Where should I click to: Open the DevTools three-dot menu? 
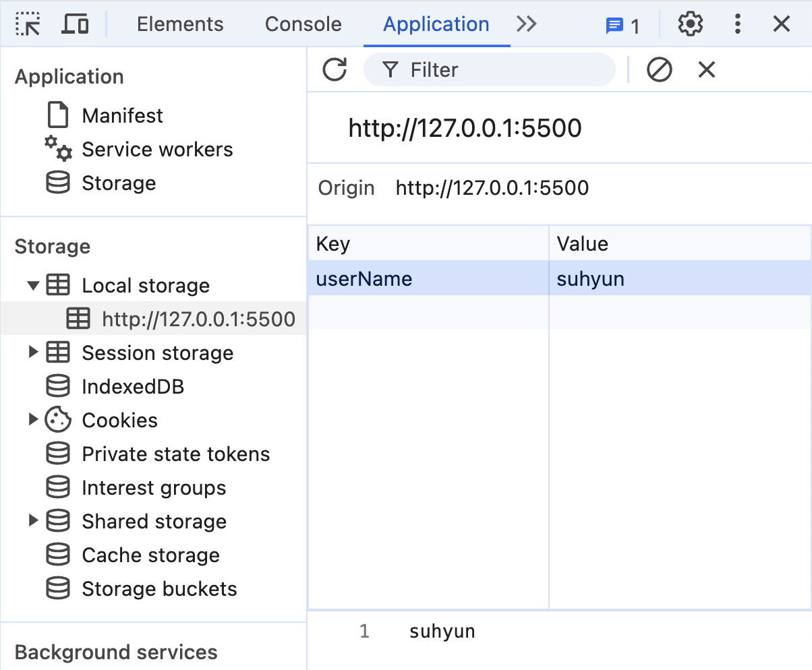click(738, 24)
